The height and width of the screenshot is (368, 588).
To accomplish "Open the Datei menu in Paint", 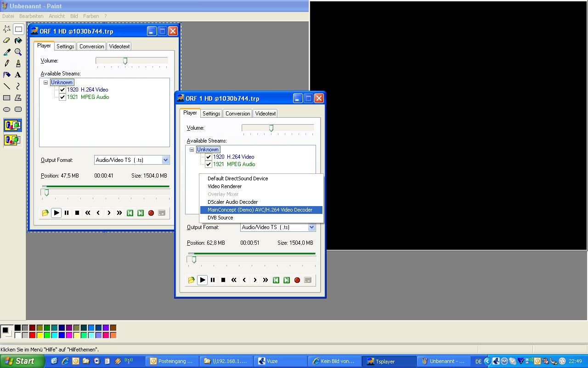I will click(x=8, y=16).
